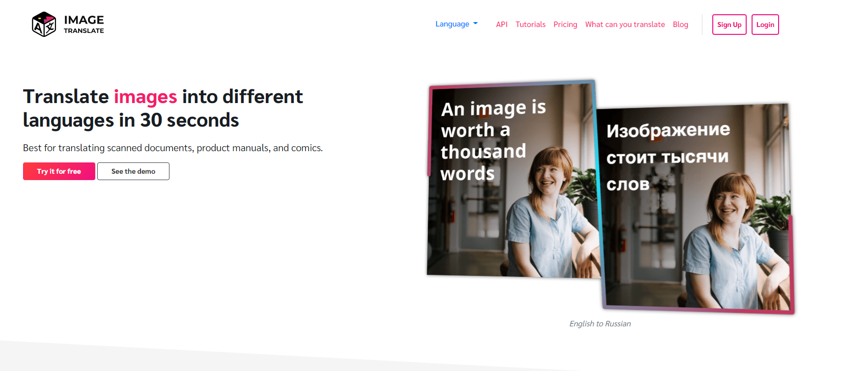Open the Language dropdown menu

click(x=456, y=24)
